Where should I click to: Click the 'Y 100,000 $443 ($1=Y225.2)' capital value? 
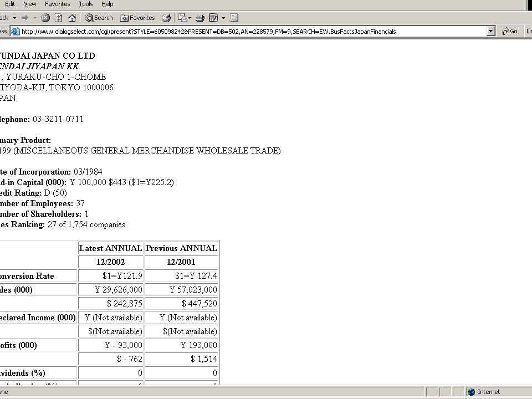(122, 182)
